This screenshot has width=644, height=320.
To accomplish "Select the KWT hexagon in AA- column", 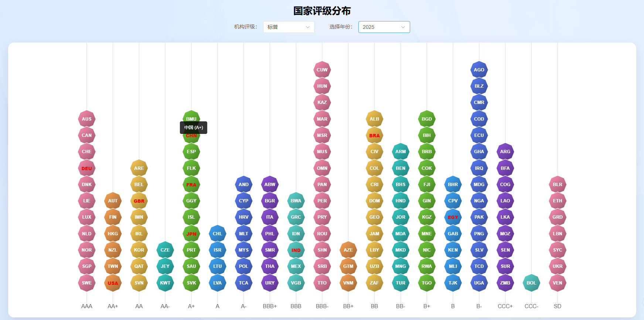I will (165, 283).
